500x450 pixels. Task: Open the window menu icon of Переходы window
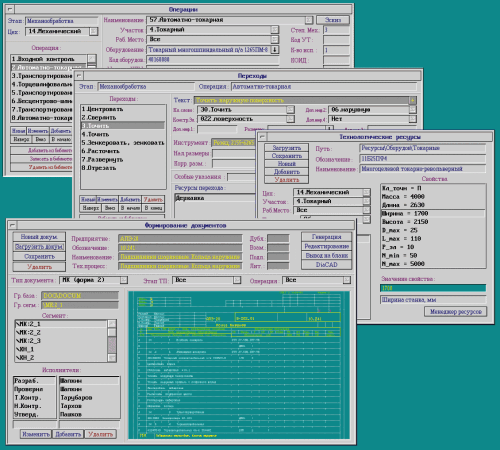79,75
